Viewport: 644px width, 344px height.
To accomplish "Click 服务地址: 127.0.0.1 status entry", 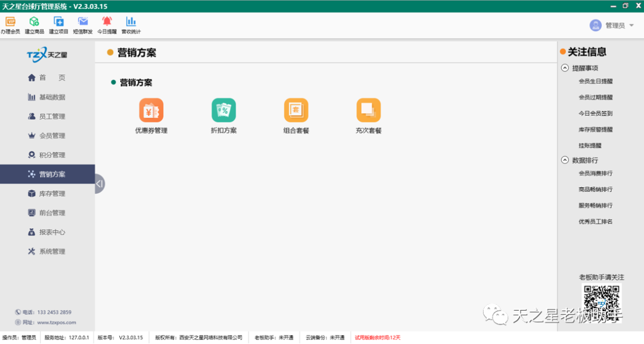I will coord(67,337).
